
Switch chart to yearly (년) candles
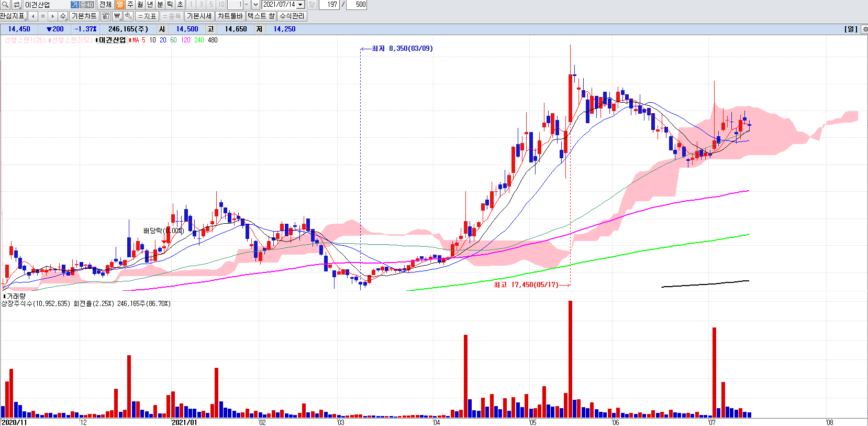(150, 5)
